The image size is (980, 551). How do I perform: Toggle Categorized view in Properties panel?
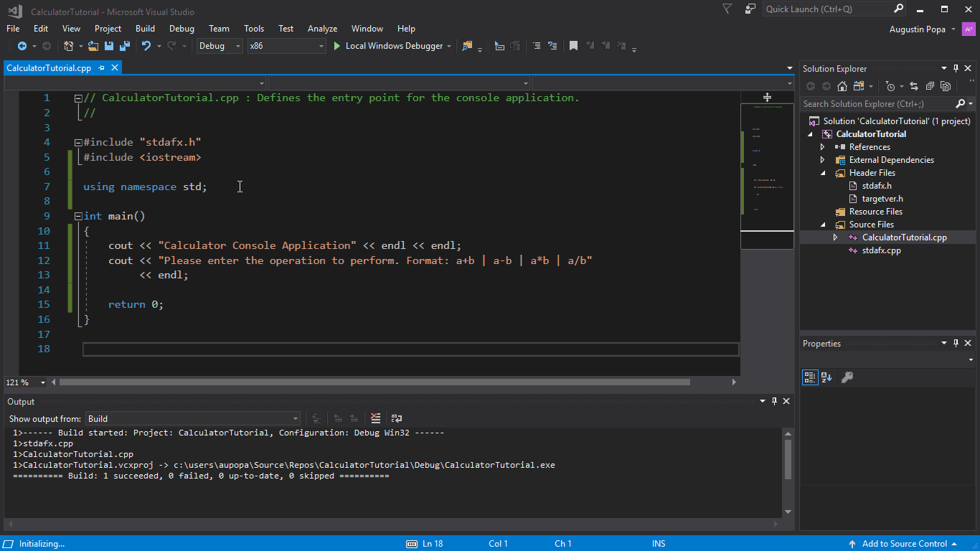click(x=809, y=377)
